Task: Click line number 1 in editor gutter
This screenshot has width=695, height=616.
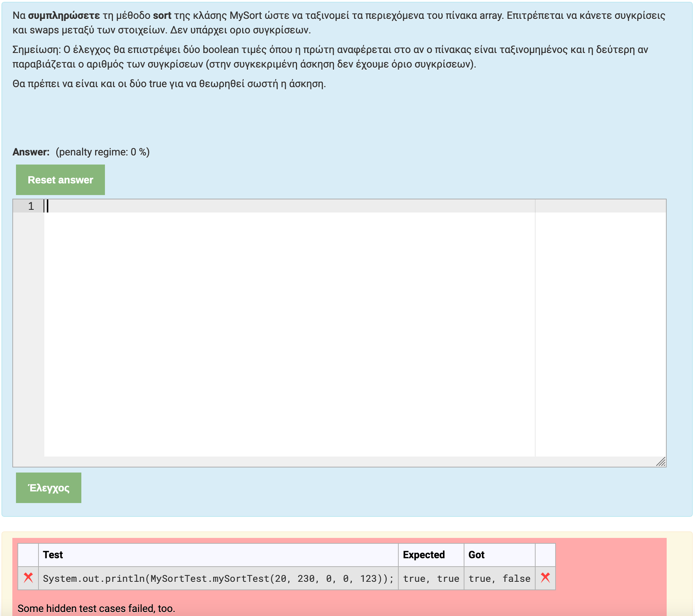Action: (x=31, y=206)
